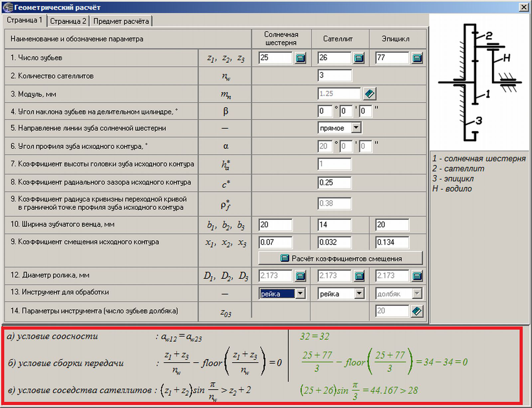
Task: Click the addendum coefficient field showing 1
Action: click(334, 164)
